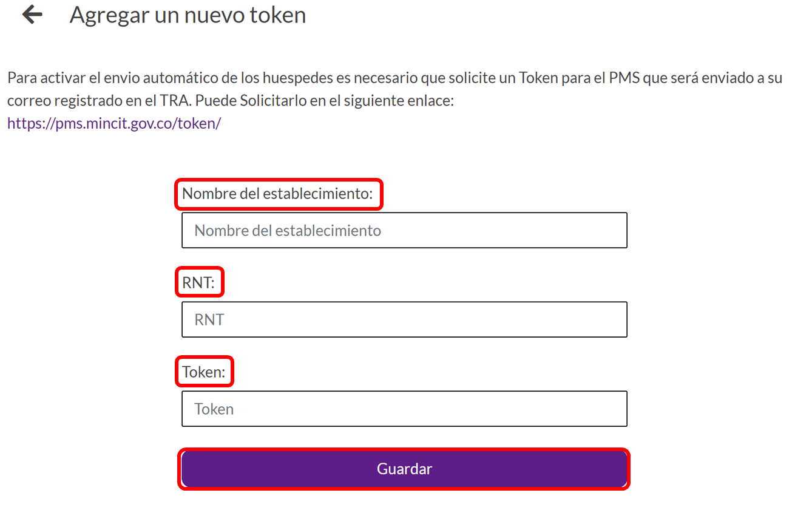The width and height of the screenshot is (812, 507).
Task: Open the pms.mincit.gov.co/token link
Action: (x=114, y=123)
